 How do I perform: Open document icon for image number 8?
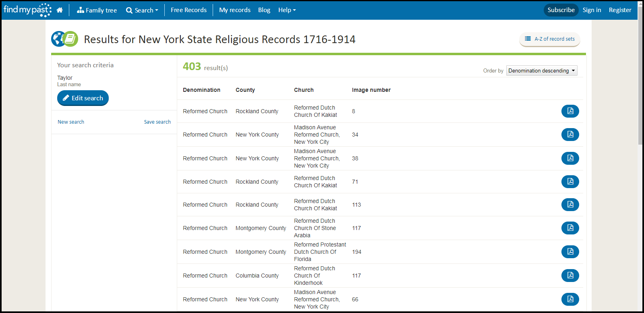point(570,111)
